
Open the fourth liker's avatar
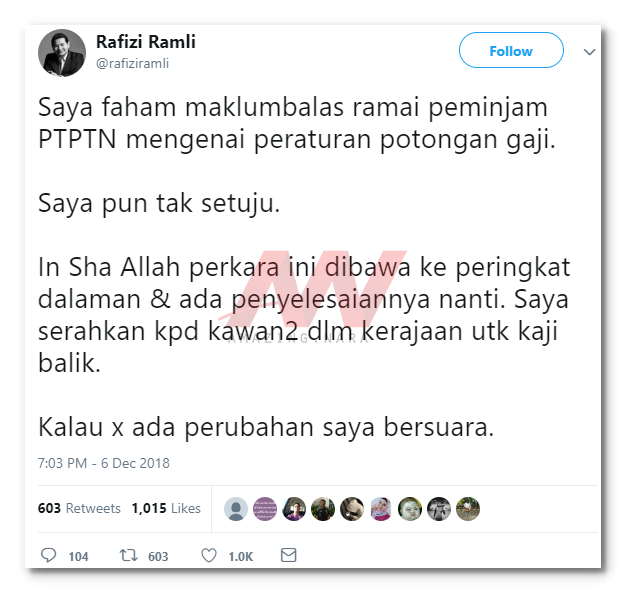pyautogui.click(x=323, y=509)
